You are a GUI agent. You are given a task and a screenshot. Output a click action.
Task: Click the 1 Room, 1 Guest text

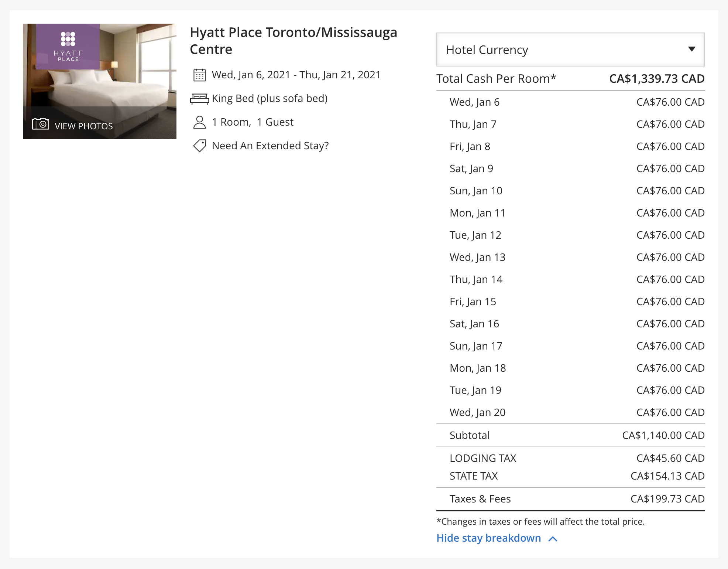pyautogui.click(x=253, y=122)
